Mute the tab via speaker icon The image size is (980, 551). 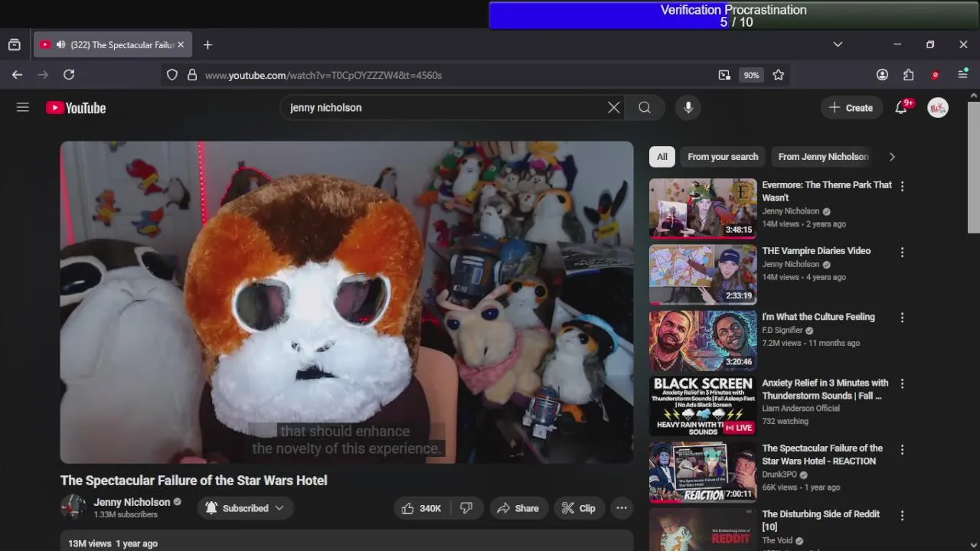click(60, 45)
